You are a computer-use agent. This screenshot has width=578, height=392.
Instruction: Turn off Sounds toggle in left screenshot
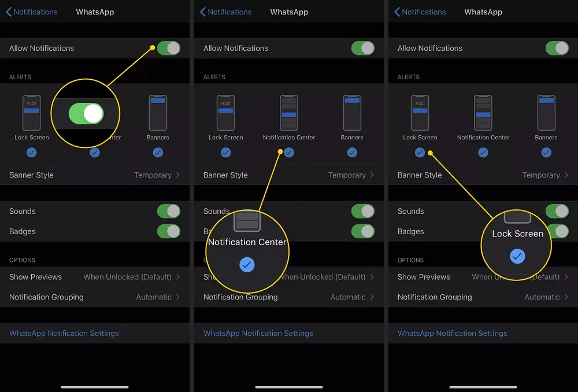(x=169, y=211)
